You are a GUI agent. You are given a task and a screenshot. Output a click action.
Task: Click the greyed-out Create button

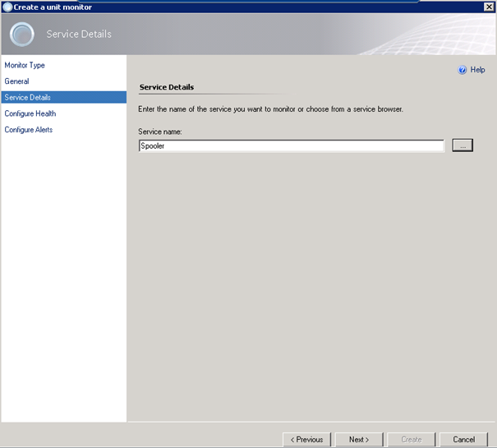pyautogui.click(x=411, y=440)
